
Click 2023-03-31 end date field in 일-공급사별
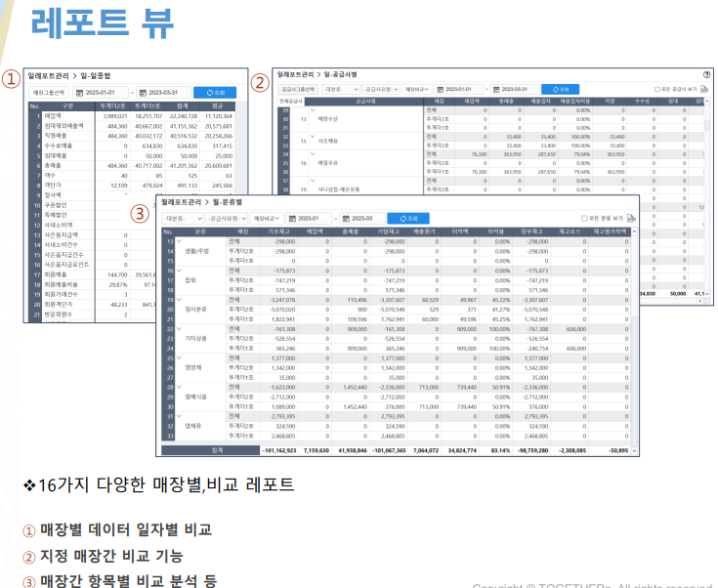pyautogui.click(x=514, y=89)
